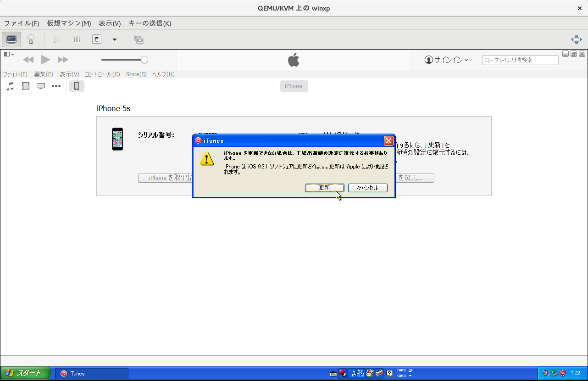Click the IME keyboard icon in language bar
The image size is (588, 381).
tap(333, 374)
